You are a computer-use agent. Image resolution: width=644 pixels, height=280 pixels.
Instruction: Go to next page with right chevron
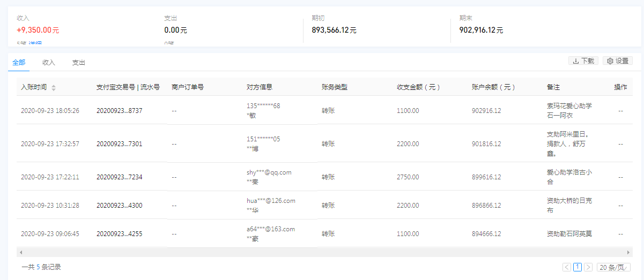[x=588, y=267]
